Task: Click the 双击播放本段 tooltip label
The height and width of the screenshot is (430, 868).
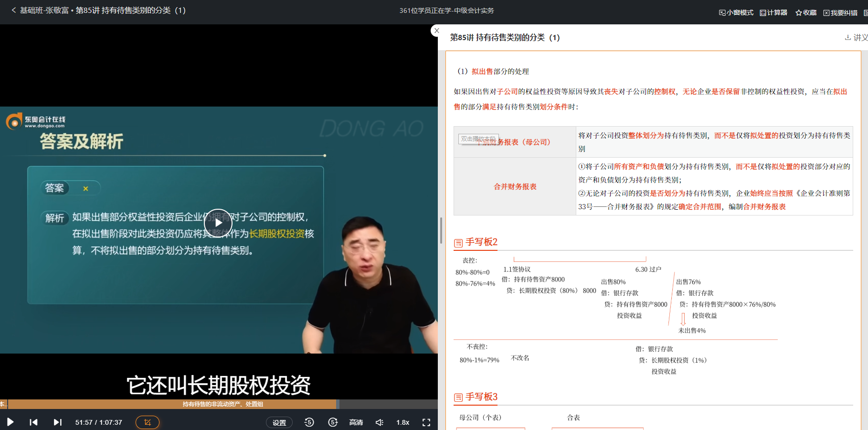Action: click(x=478, y=139)
